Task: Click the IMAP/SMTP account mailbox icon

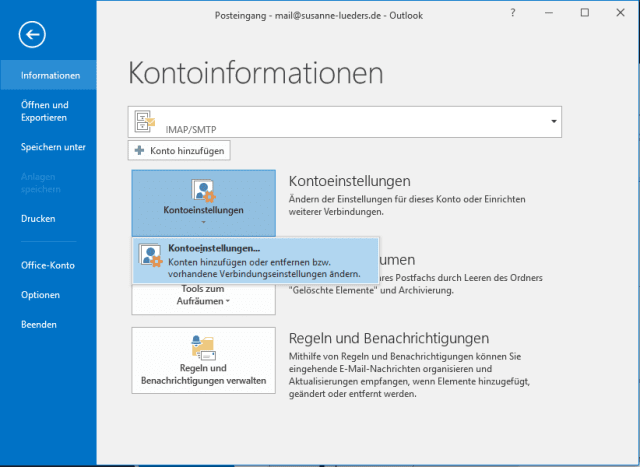Action: point(145,121)
